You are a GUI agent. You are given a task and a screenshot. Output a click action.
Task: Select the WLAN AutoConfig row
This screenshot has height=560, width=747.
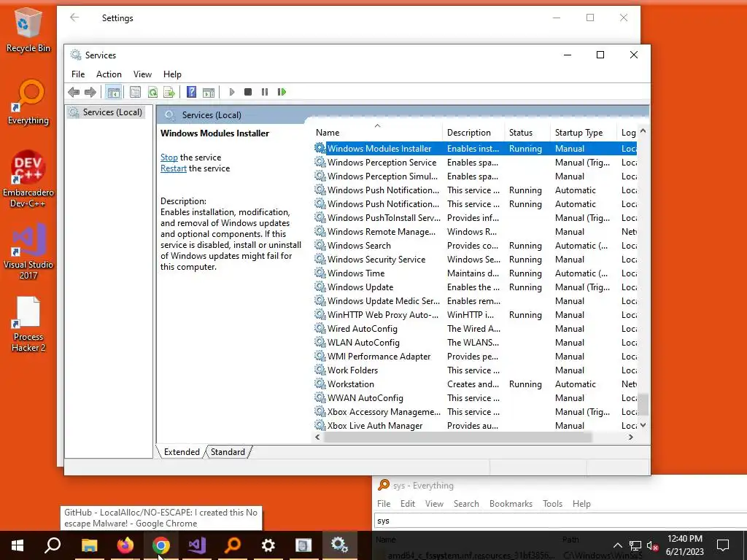475,342
